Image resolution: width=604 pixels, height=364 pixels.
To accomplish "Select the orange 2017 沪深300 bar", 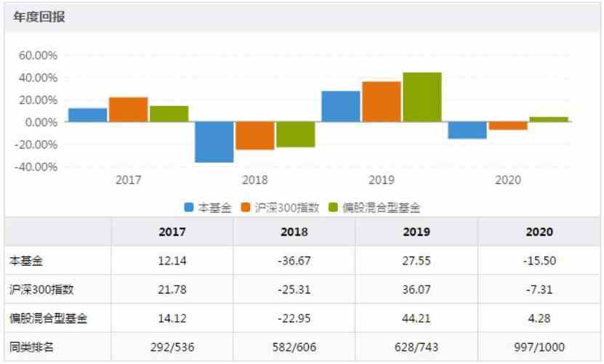I will (128, 110).
